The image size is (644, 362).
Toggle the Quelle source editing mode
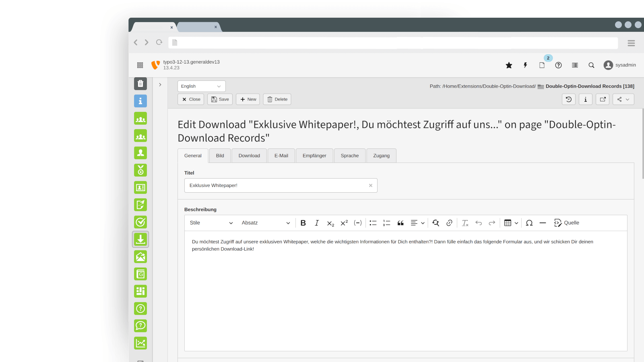tap(566, 223)
